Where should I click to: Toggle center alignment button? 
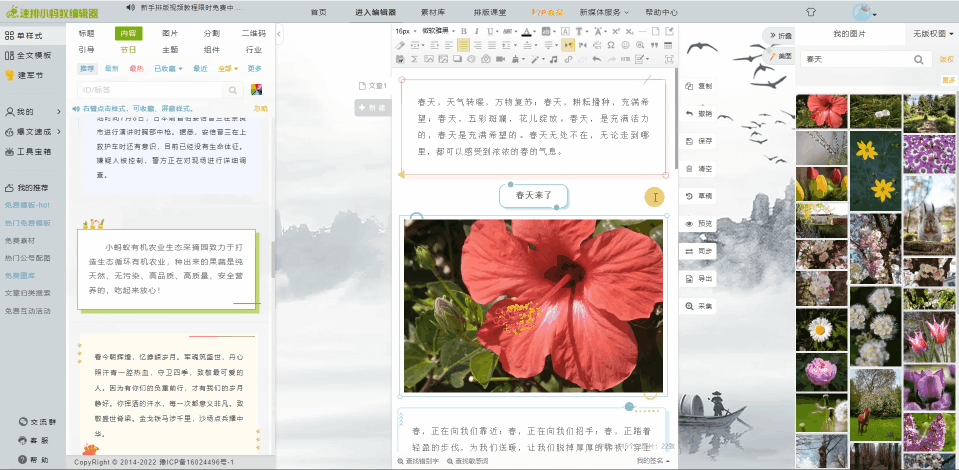click(464, 45)
